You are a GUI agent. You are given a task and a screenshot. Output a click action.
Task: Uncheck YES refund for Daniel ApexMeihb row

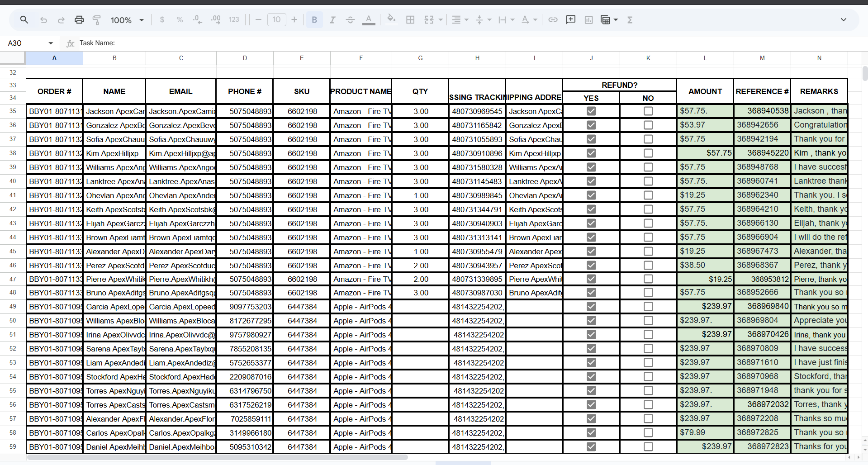[x=591, y=447]
